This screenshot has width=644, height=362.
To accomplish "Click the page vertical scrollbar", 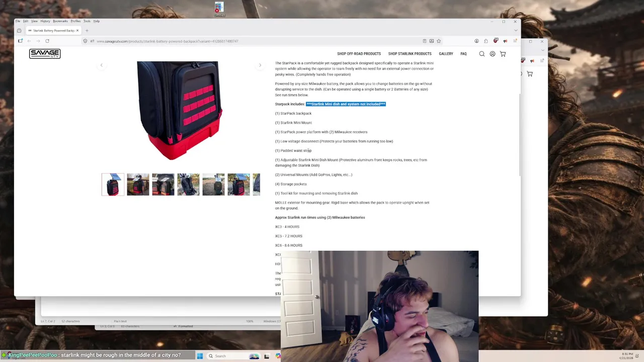I will [x=519, y=136].
